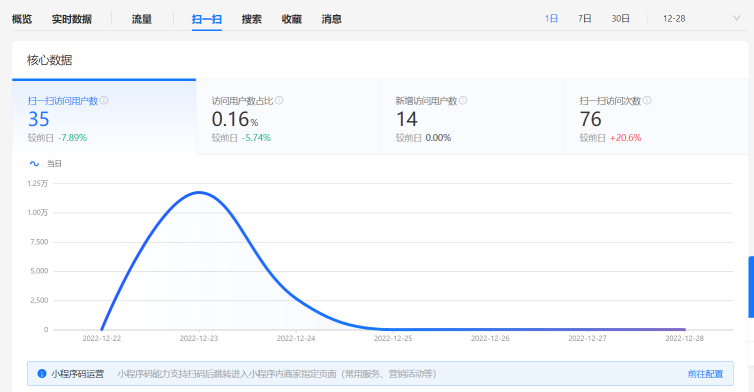Screen dimensions: 754x392
Task: Open the 概览 tab
Action: 22,19
